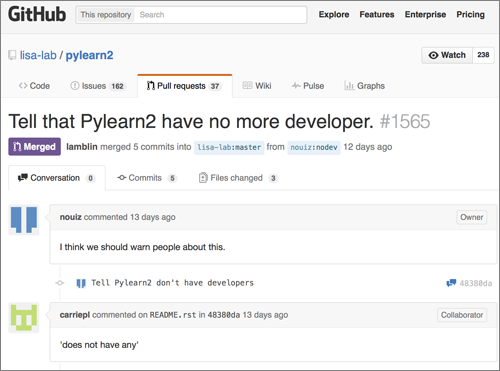Click the Owner badge
500x371 pixels.
pyautogui.click(x=472, y=217)
